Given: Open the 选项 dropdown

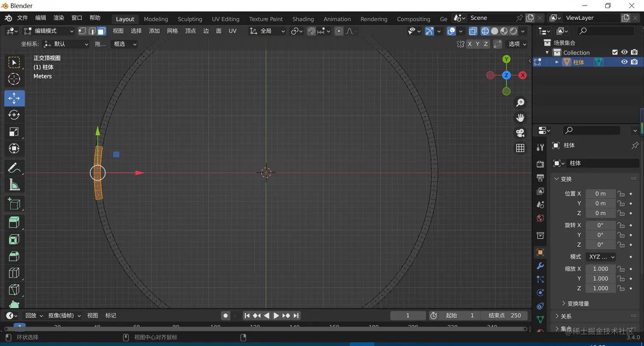Looking at the screenshot, I should 517,44.
